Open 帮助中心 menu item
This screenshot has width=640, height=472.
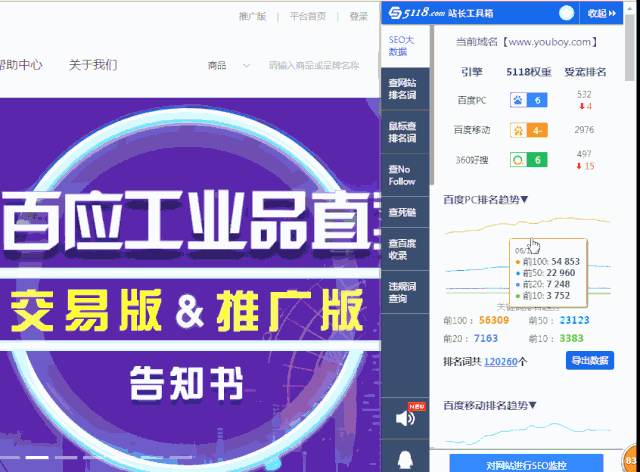click(20, 65)
